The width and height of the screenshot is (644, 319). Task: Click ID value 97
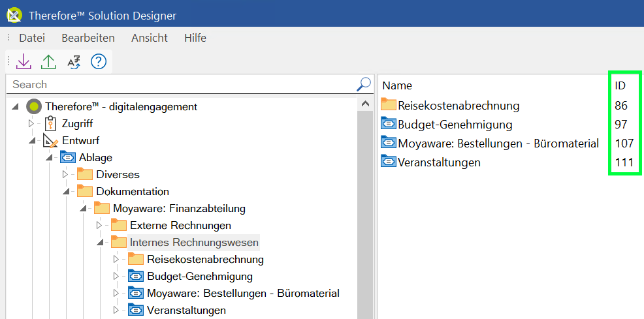point(621,124)
